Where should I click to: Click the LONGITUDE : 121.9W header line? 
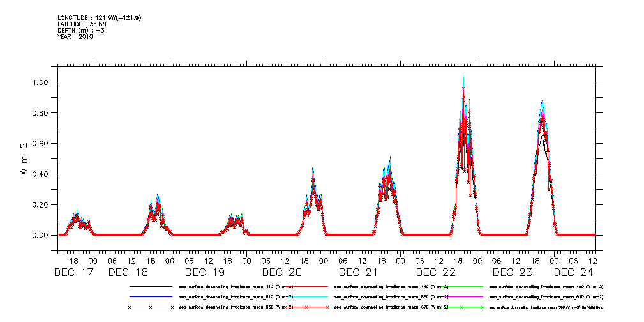tap(101, 18)
